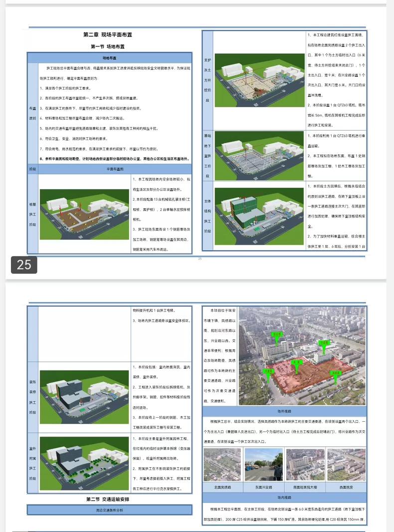
Task: Click the 周边交通条件分析 header bar
Action: (x=110, y=510)
